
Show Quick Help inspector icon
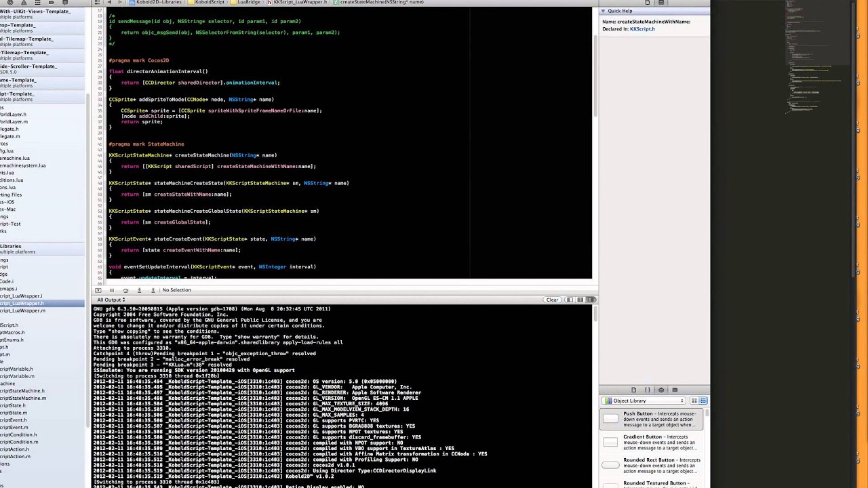click(661, 3)
